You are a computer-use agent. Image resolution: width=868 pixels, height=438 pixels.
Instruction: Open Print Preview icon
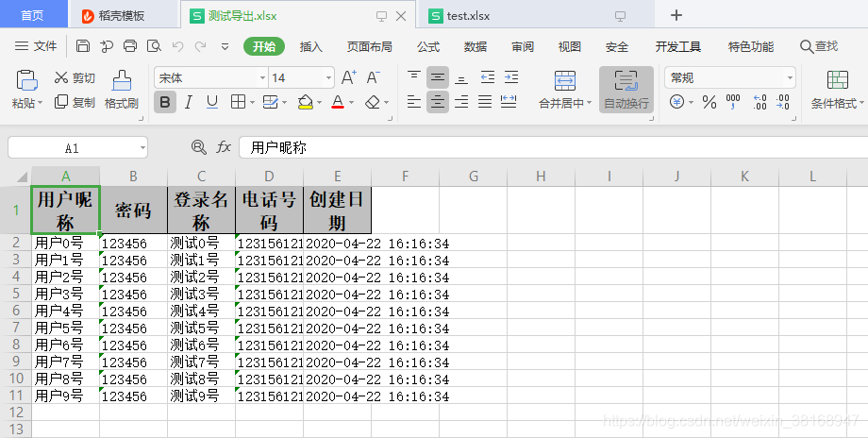click(x=154, y=46)
